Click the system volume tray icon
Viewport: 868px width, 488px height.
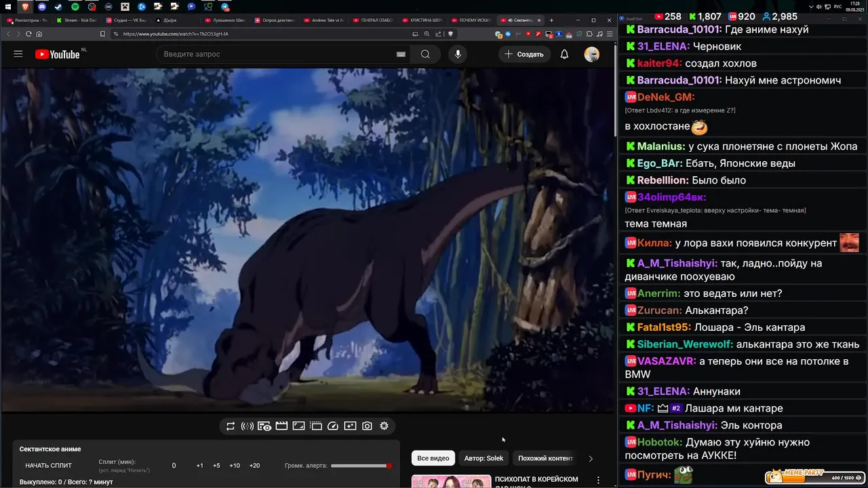click(818, 7)
